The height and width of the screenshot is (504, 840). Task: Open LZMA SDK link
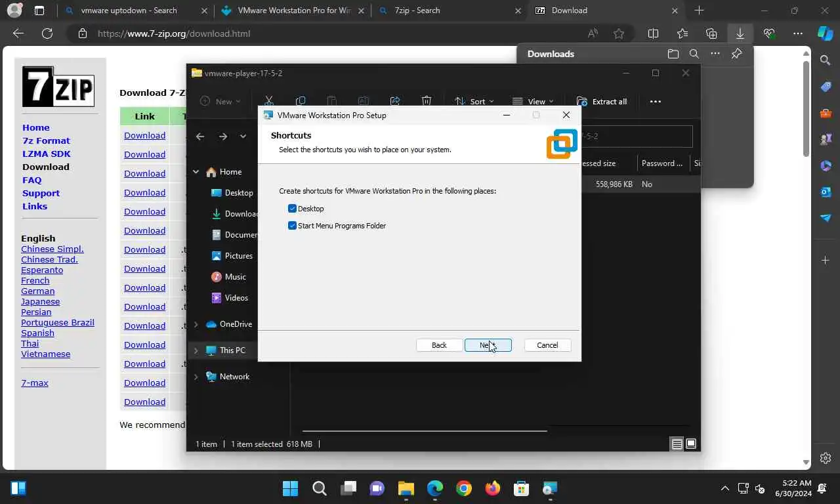(x=47, y=154)
